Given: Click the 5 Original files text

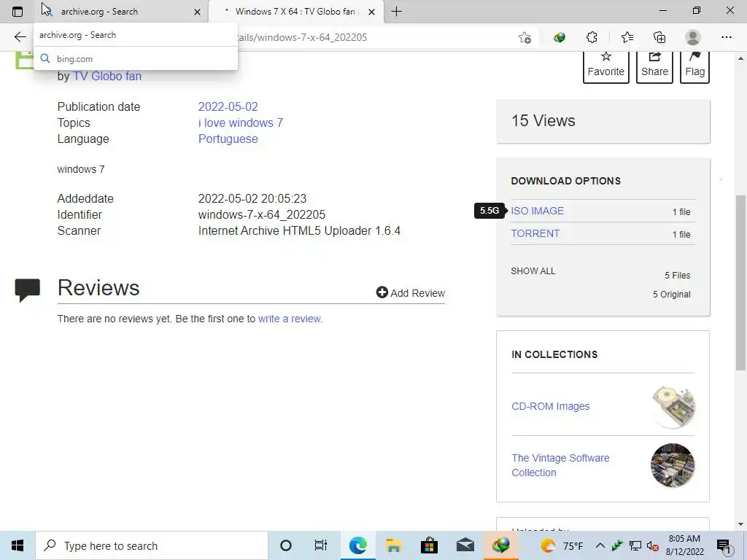Looking at the screenshot, I should (671, 295).
